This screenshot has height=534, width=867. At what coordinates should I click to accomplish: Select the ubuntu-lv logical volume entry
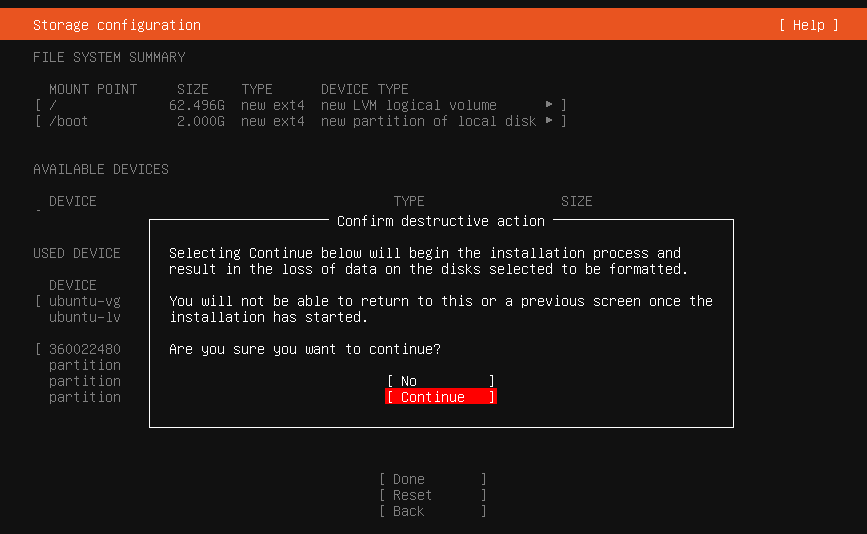pyautogui.click(x=84, y=317)
